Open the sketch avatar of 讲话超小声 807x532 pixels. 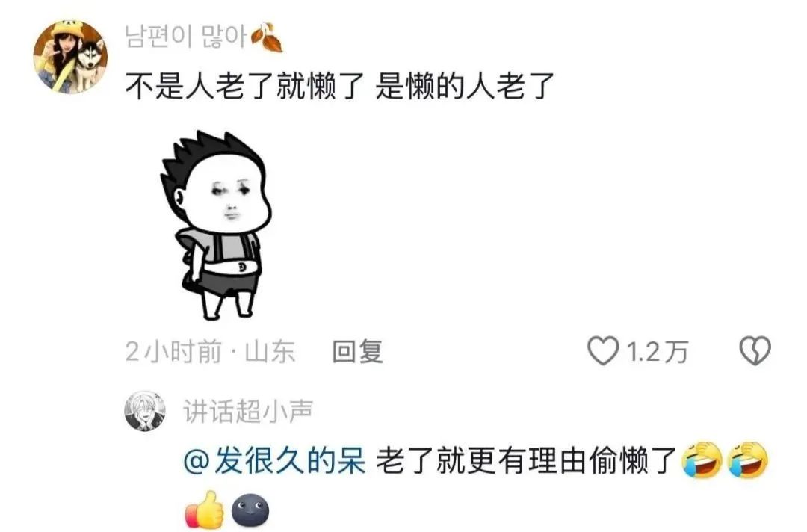[145, 411]
